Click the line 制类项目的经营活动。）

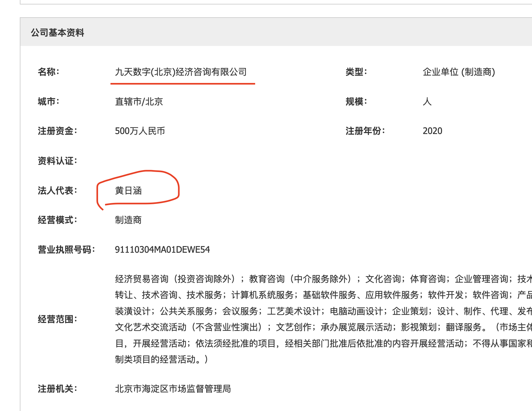[162, 359]
